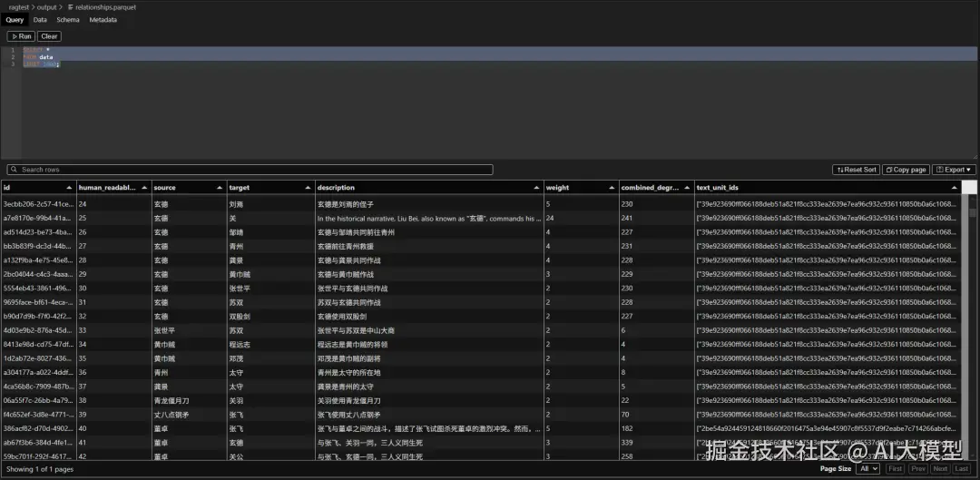Expand the Export dropdown menu

pyautogui.click(x=954, y=170)
